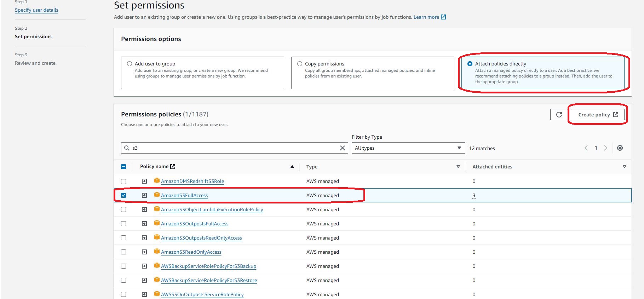Image resolution: width=644 pixels, height=299 pixels.
Task: Click the cube icon for AWSBackupServiceRolePolicyForS3Backup
Action: tap(157, 265)
